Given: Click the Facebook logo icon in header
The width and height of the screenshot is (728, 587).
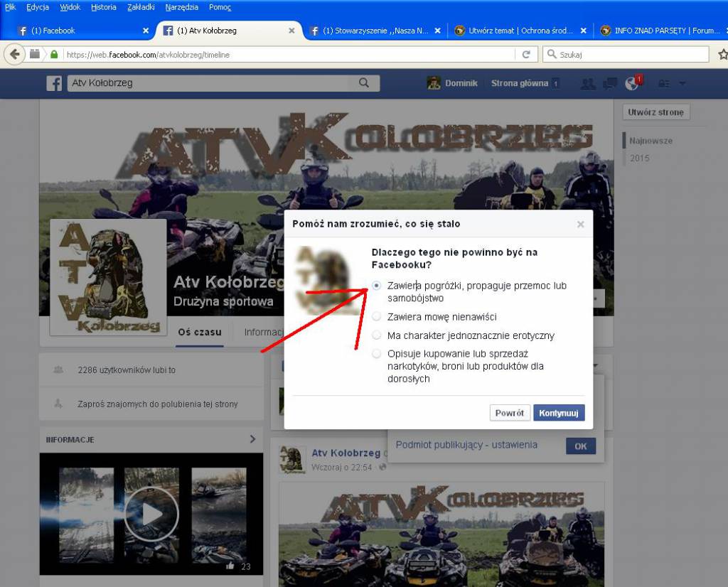Looking at the screenshot, I should point(54,84).
